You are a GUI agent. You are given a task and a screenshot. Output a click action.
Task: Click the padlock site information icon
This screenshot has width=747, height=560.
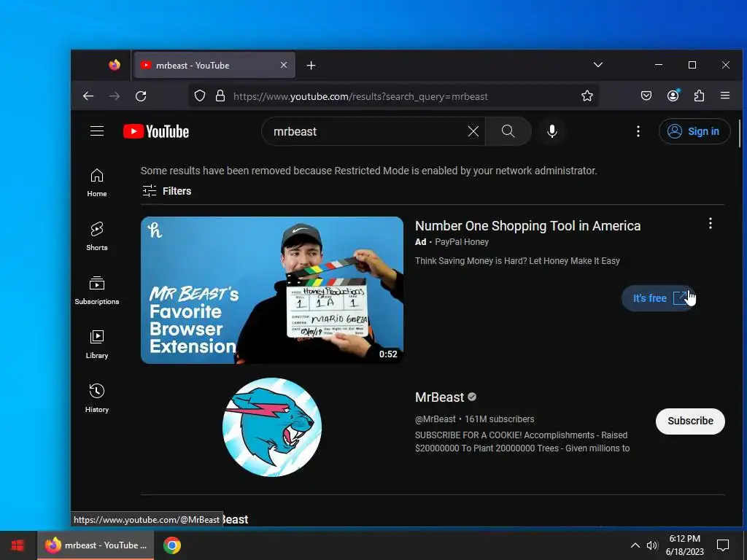pyautogui.click(x=220, y=96)
